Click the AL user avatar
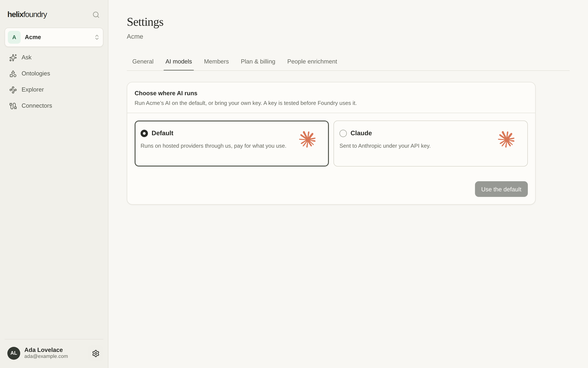 click(14, 353)
